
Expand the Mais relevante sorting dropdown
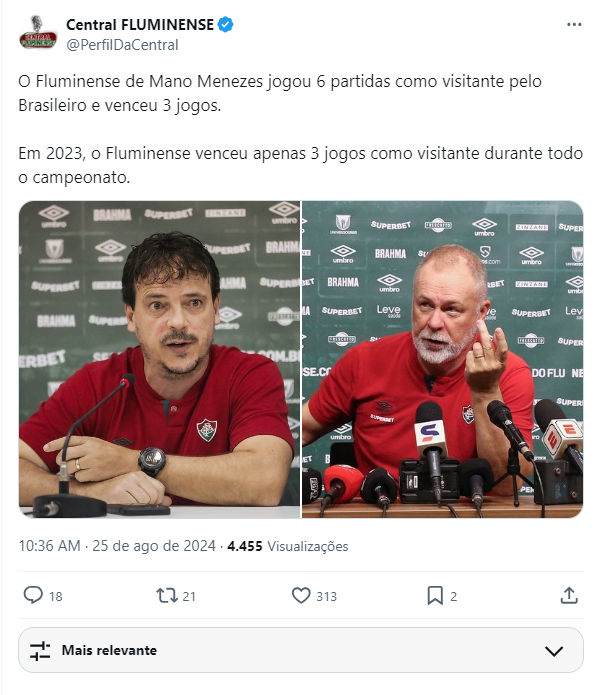(x=301, y=650)
